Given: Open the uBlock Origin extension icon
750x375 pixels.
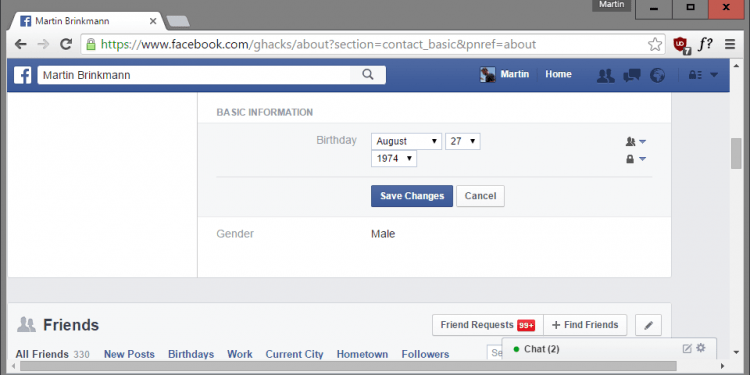Looking at the screenshot, I should click(681, 45).
